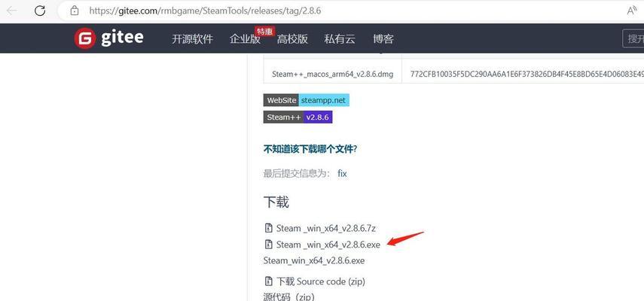
Task: Click the 源代码 (zip) text
Action: pos(288,297)
